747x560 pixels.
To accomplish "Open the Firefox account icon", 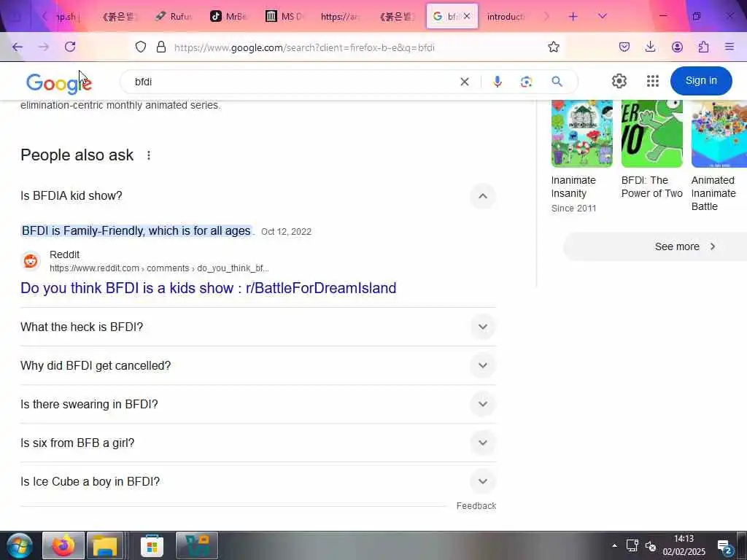I will click(x=677, y=47).
